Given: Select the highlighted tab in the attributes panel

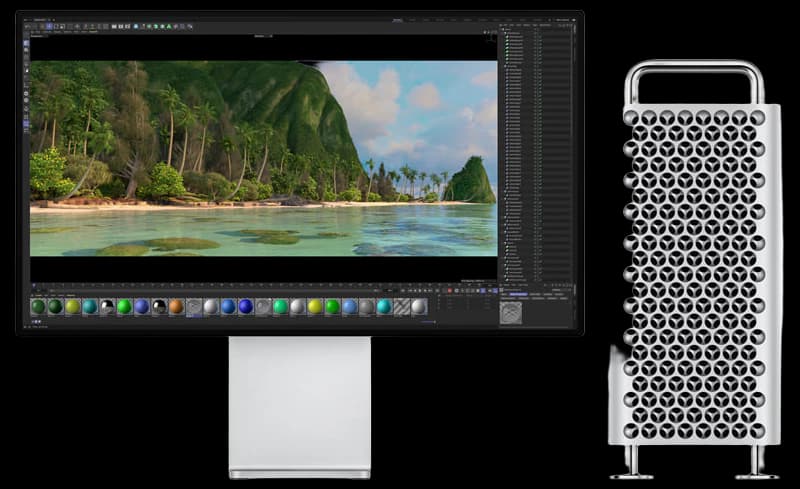Looking at the screenshot, I should click(x=518, y=294).
